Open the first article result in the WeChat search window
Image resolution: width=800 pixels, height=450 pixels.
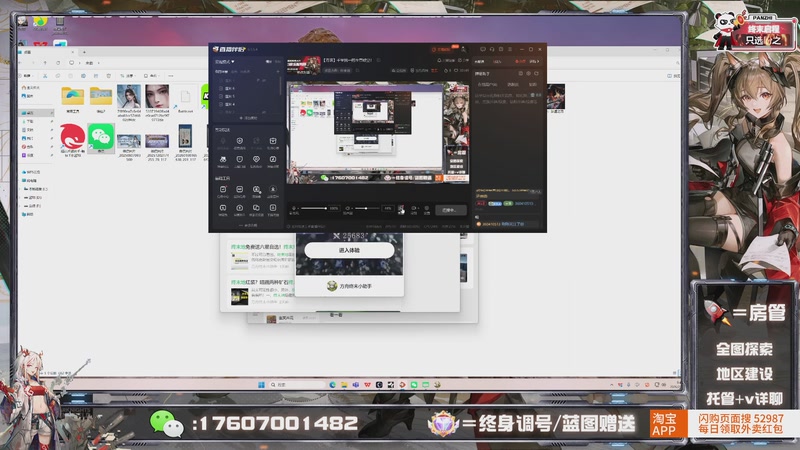261,256
